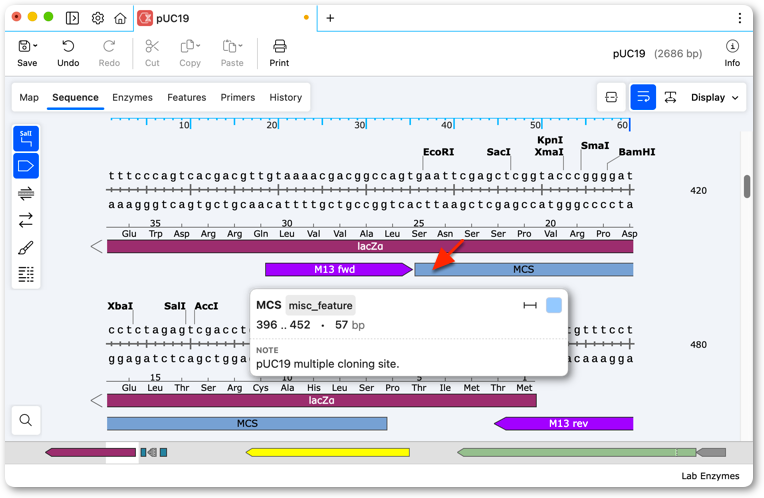Viewport: 764px width, 498px height.
Task: Expand the Paste options arrow
Action: [240, 46]
